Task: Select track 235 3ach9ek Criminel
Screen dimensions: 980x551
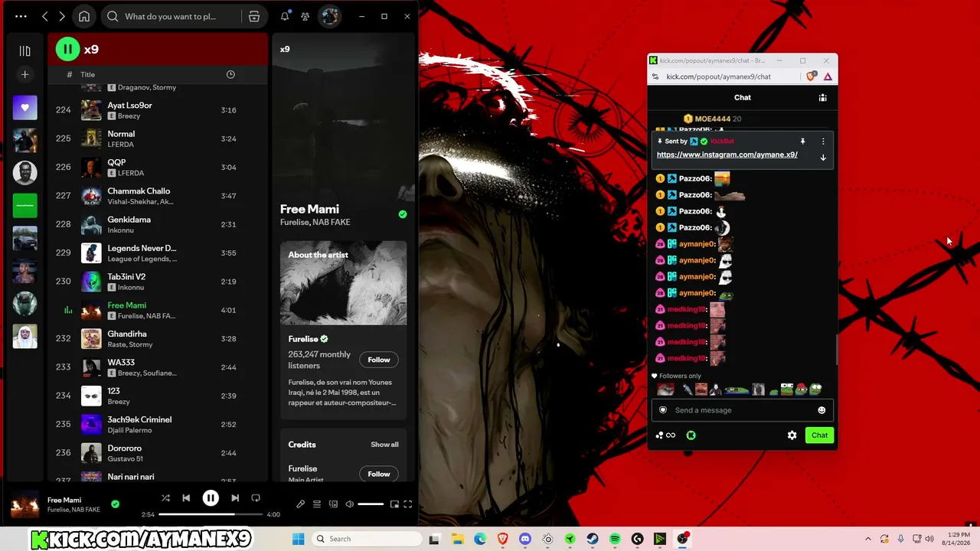Action: 157,425
